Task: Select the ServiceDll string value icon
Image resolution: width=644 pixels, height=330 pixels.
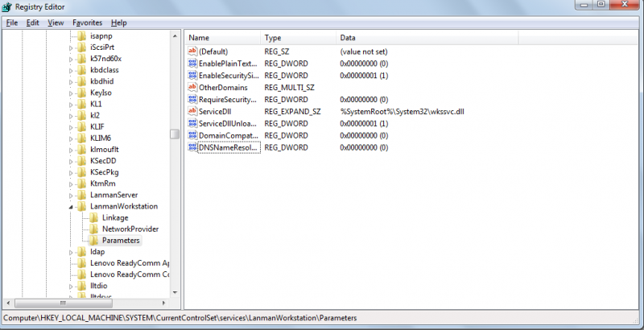Action: 192,111
